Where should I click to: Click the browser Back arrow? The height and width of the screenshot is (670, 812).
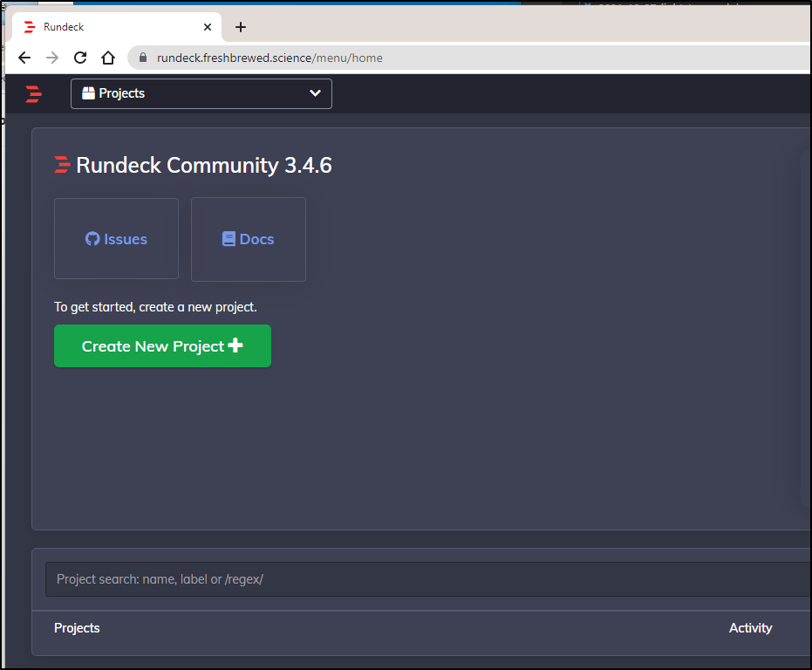click(24, 58)
